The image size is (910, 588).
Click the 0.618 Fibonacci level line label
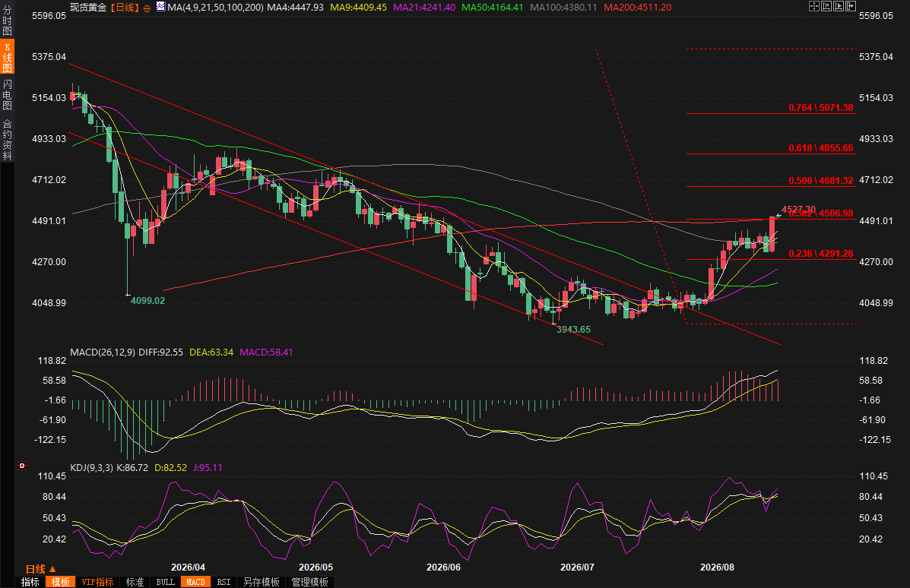tap(820, 148)
